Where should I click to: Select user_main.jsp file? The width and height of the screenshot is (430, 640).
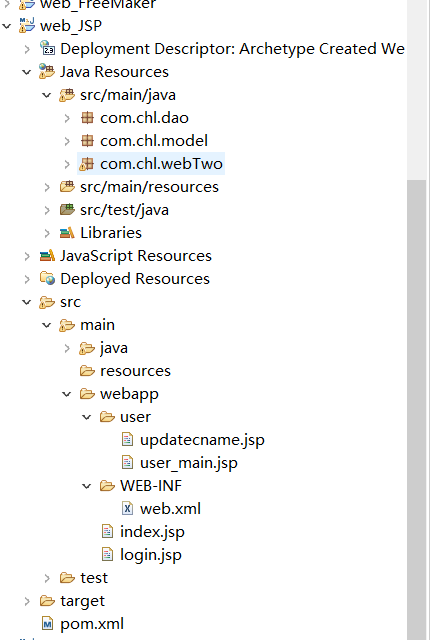point(188,463)
